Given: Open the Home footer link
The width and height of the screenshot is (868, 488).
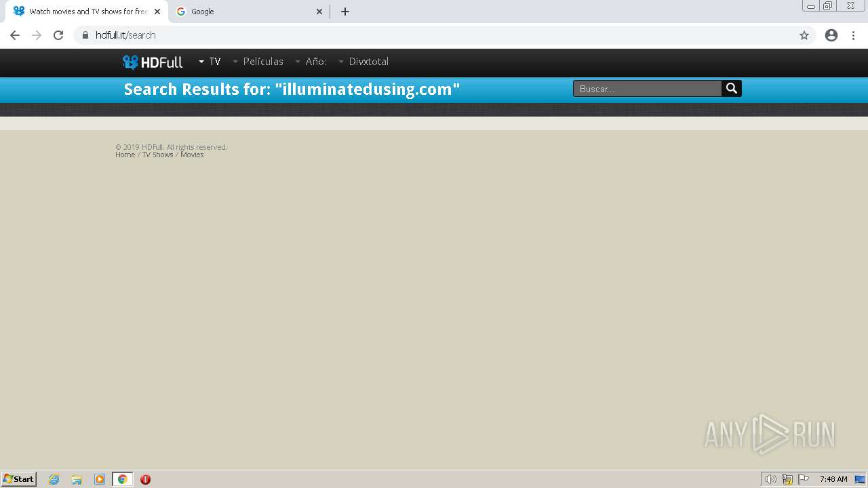Looking at the screenshot, I should click(125, 155).
